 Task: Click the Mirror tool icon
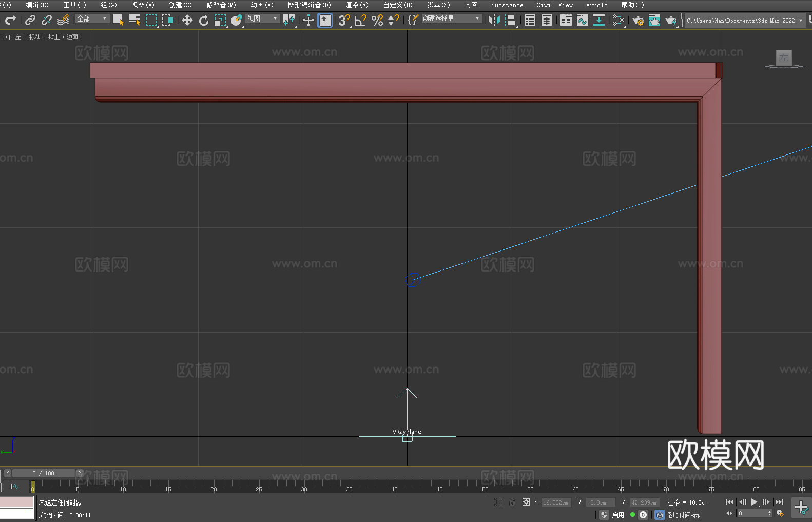coord(494,20)
